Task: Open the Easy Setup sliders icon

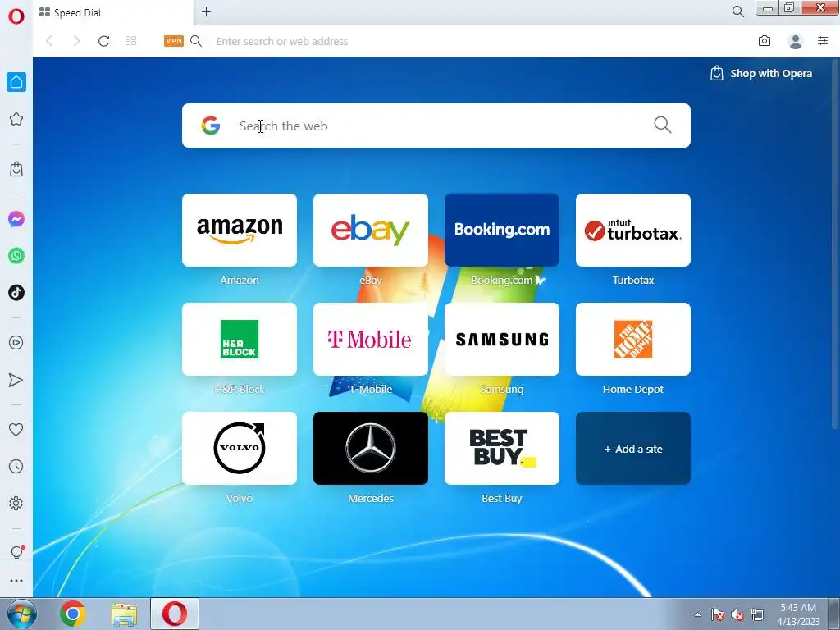Action: click(x=823, y=41)
